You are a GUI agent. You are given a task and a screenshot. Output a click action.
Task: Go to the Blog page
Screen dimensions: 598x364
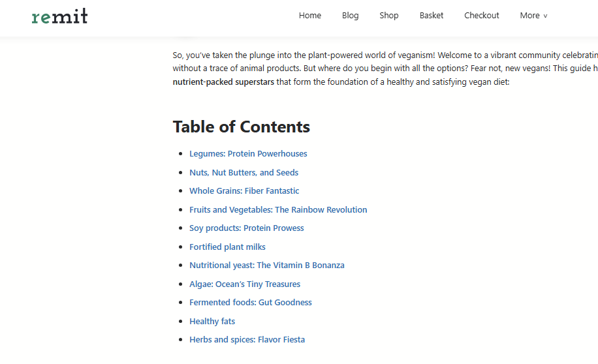click(x=350, y=16)
